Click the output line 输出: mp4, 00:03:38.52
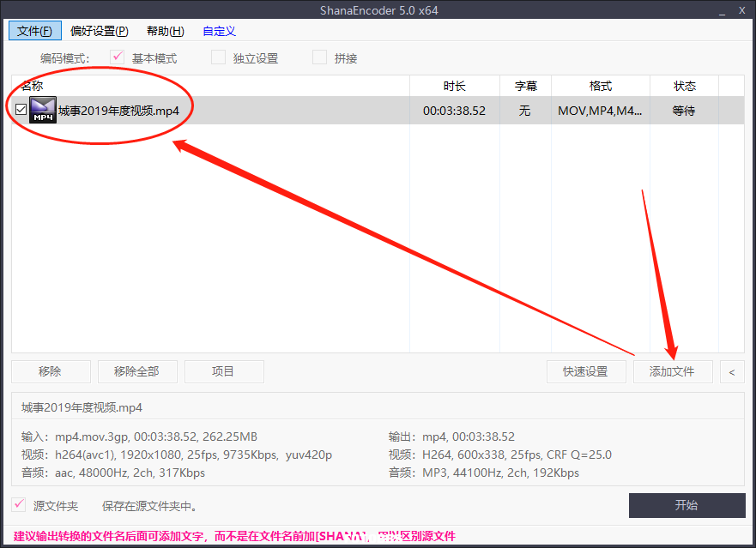 tap(451, 437)
